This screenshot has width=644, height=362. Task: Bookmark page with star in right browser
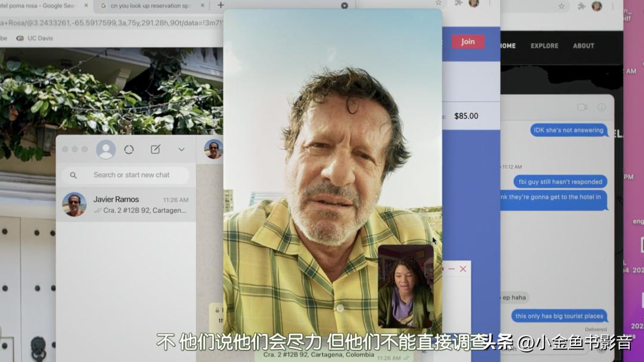(561, 6)
